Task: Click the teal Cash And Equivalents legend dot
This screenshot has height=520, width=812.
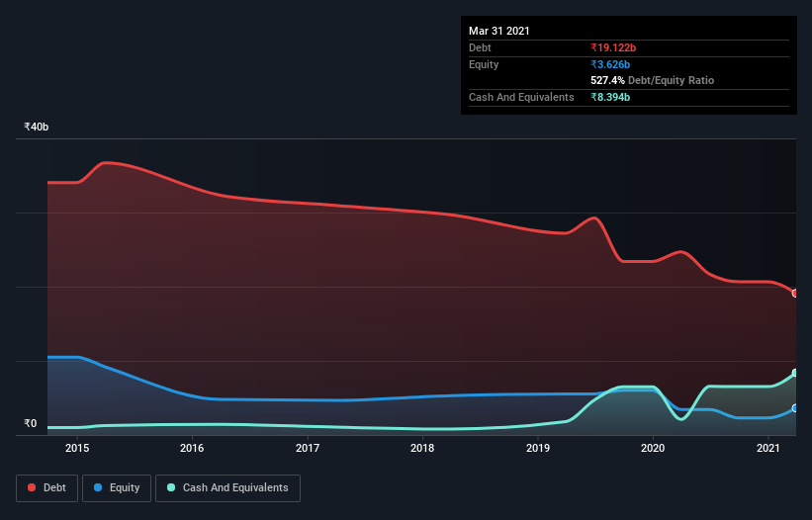Action: coord(171,487)
